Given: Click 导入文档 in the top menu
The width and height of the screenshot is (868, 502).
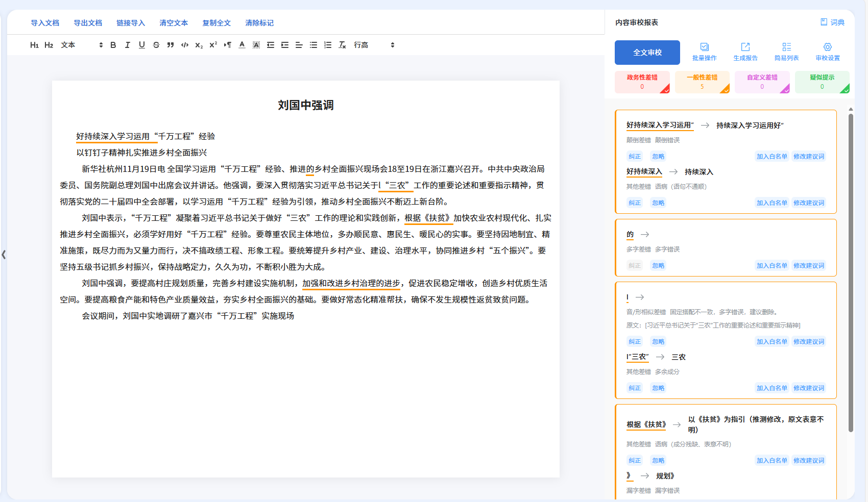Looking at the screenshot, I should 45,23.
